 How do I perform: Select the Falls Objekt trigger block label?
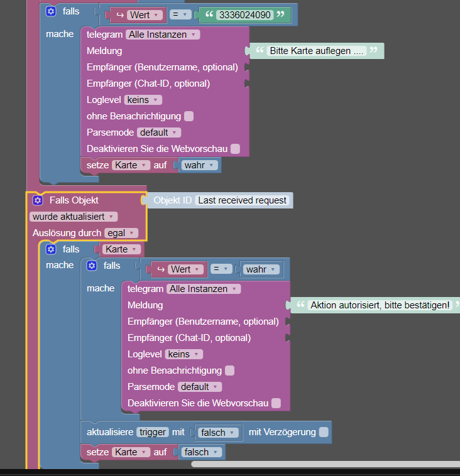point(74,200)
